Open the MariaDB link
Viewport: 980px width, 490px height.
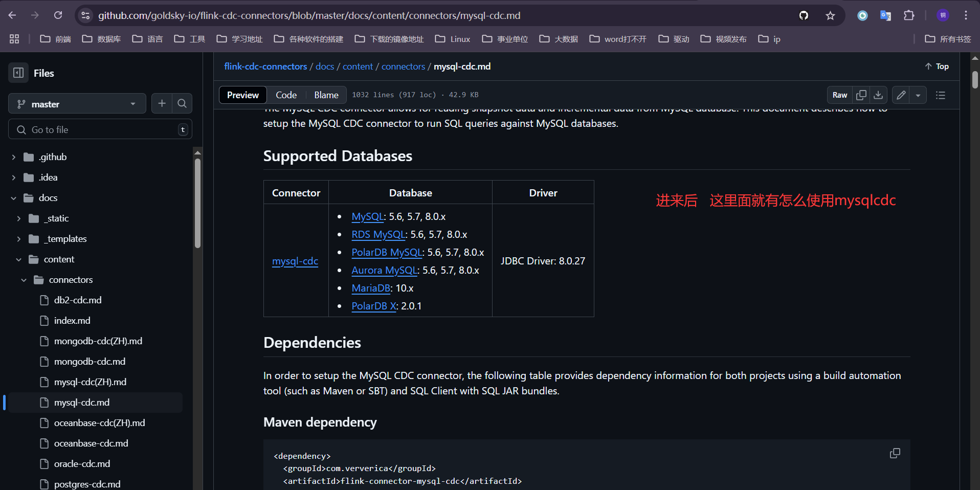[x=370, y=288]
